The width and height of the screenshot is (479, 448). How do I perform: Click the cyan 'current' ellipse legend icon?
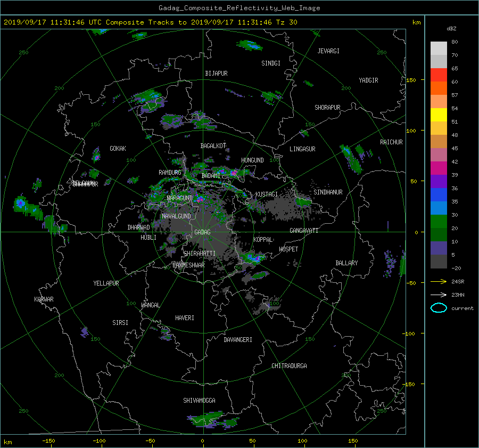click(x=439, y=308)
